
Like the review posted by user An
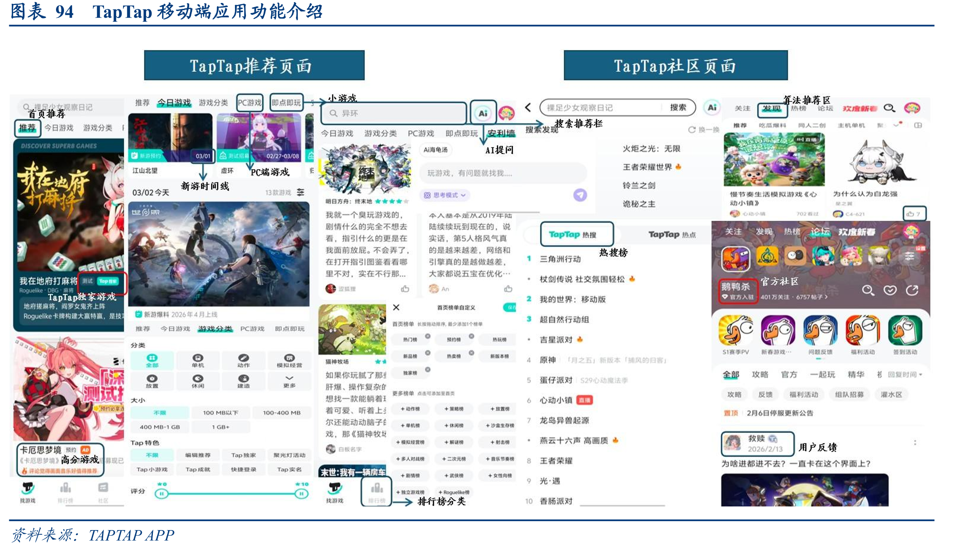508,289
